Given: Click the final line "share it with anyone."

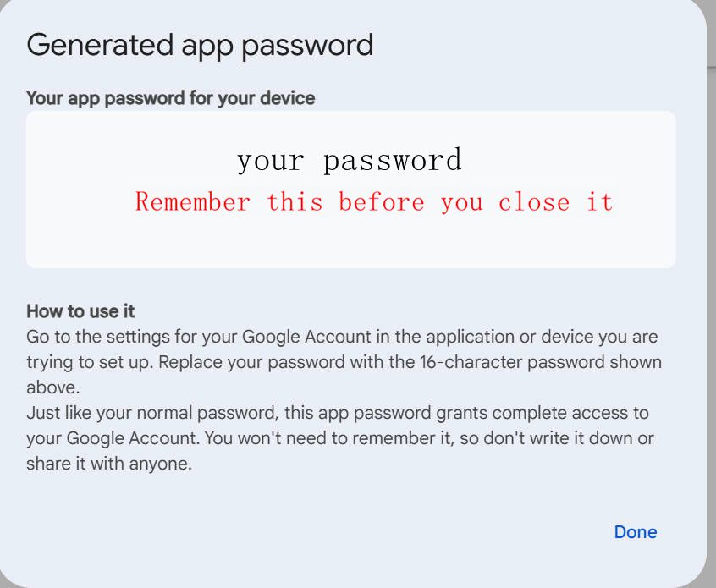Looking at the screenshot, I should (x=109, y=464).
